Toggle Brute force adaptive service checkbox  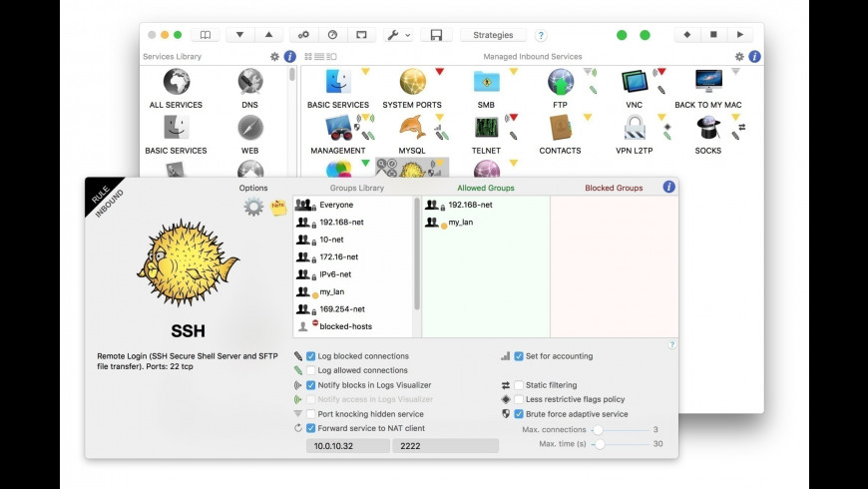tap(519, 414)
